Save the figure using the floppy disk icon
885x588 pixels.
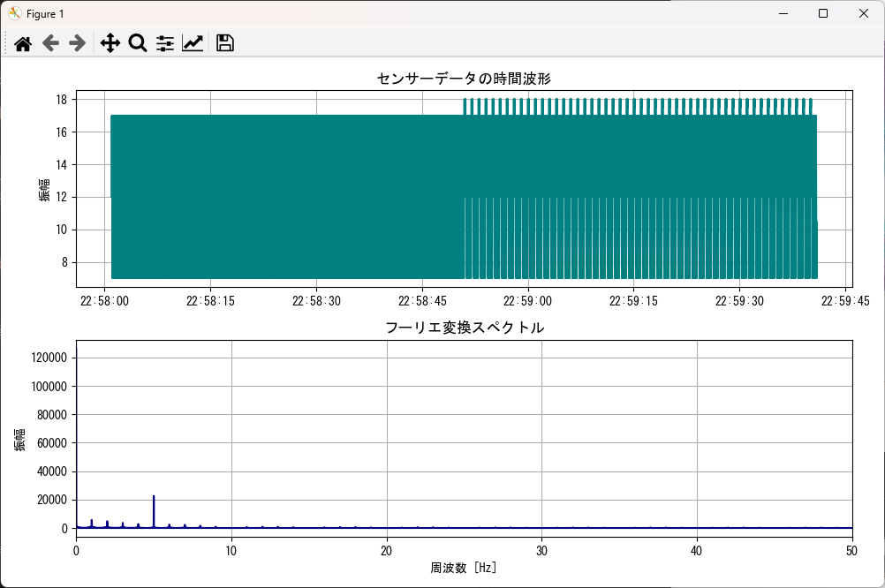click(224, 43)
